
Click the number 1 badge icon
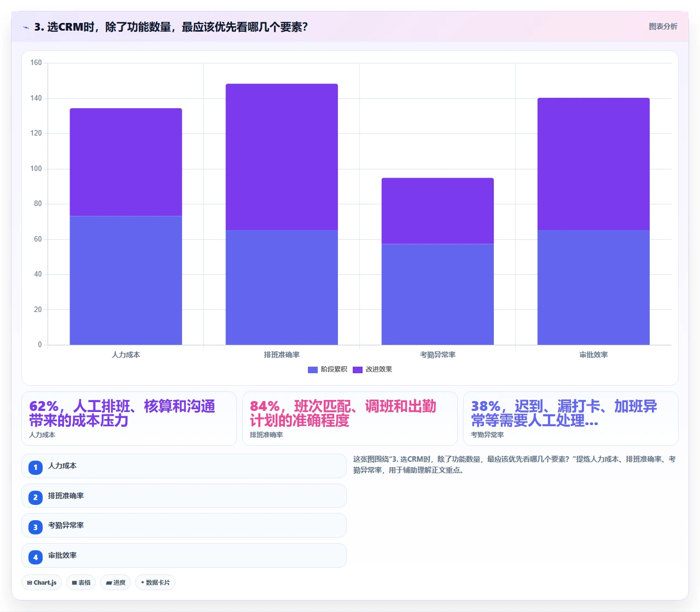point(36,467)
